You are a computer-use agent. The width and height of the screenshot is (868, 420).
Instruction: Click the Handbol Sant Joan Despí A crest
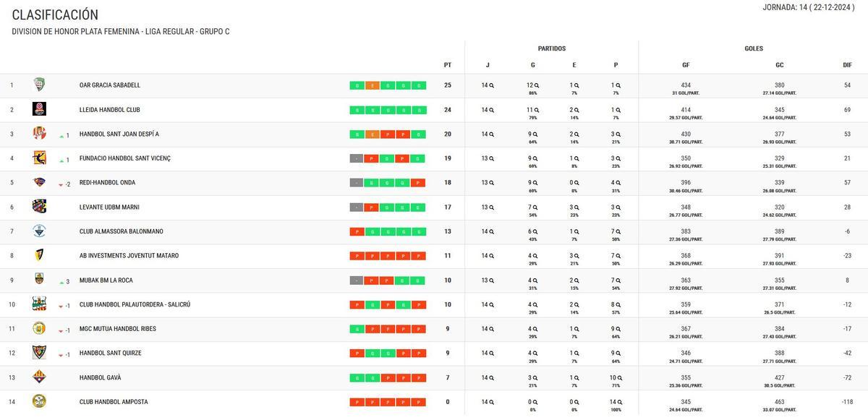[39, 134]
